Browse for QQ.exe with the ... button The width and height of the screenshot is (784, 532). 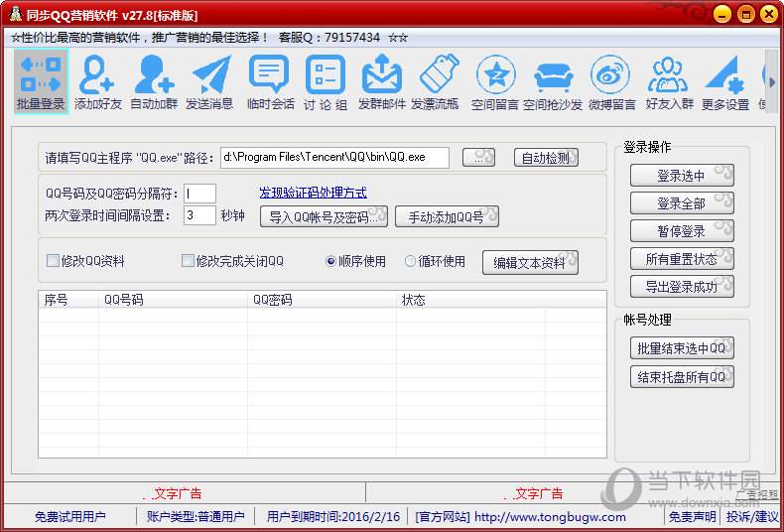(x=478, y=158)
